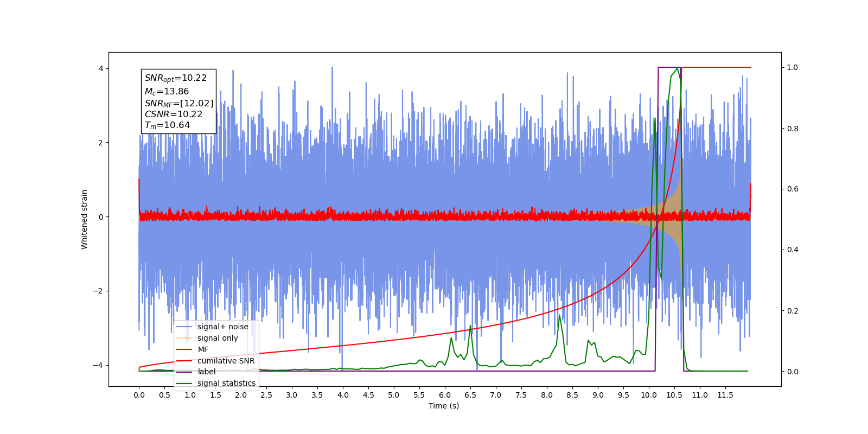
Task: Click the 'Whitened strain' y-axis label
Action: 85,219
